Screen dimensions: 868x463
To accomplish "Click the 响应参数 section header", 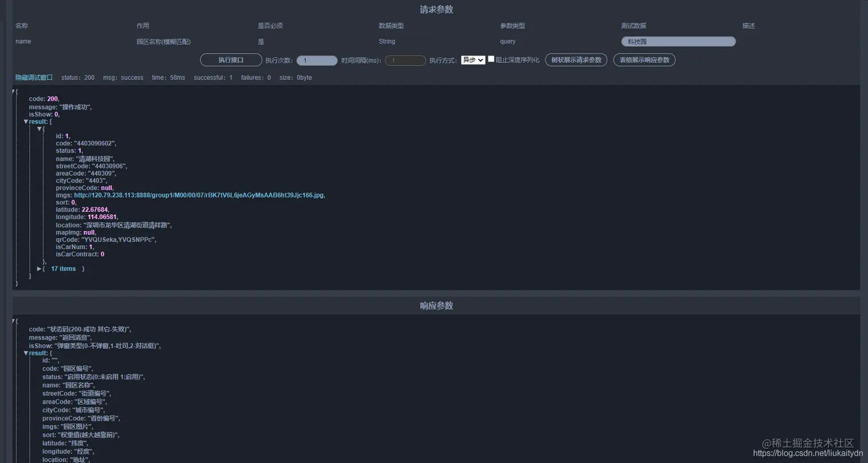I will tap(436, 306).
